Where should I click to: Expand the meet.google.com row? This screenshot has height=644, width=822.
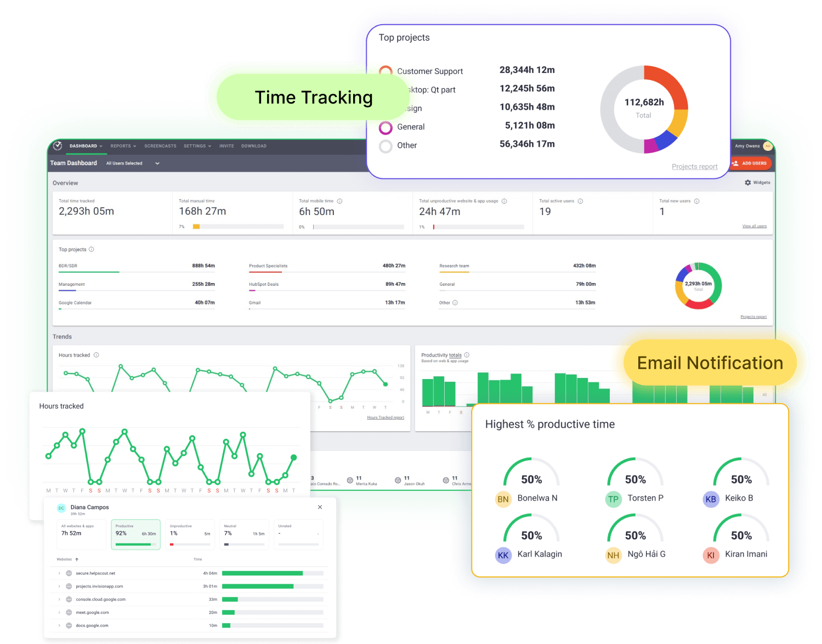[x=59, y=613]
